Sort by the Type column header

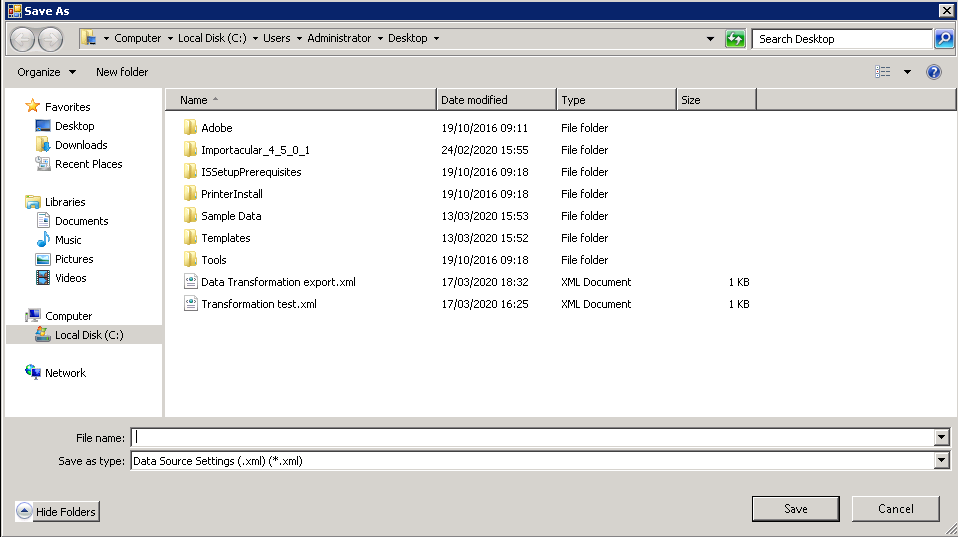click(x=616, y=100)
